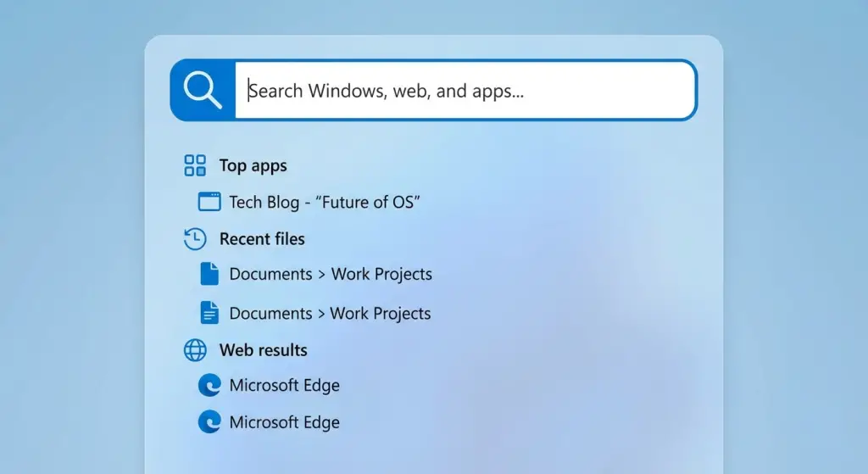Click the Web results globe icon
The image size is (868, 474).
click(x=195, y=349)
